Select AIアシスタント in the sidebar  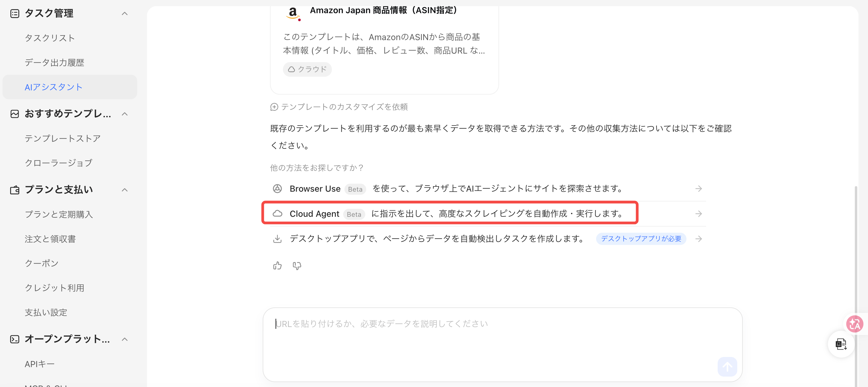[70, 87]
